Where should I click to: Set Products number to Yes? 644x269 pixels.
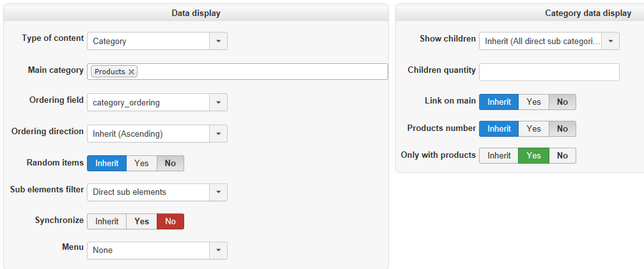point(533,128)
